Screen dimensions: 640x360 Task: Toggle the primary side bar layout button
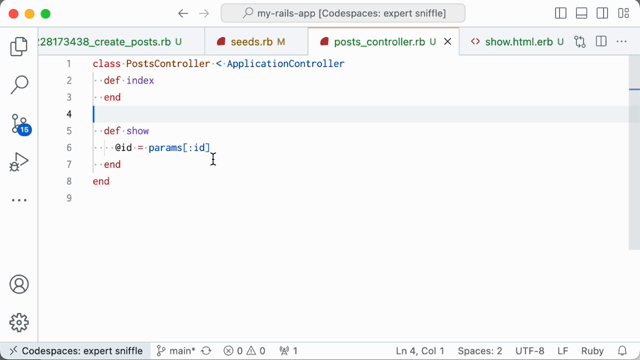561,13
